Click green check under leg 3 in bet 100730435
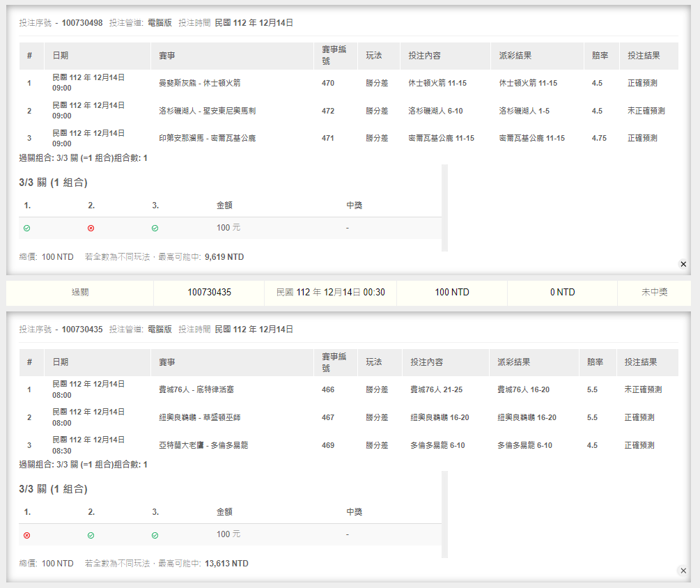Image resolution: width=700 pixels, height=588 pixels. (155, 535)
